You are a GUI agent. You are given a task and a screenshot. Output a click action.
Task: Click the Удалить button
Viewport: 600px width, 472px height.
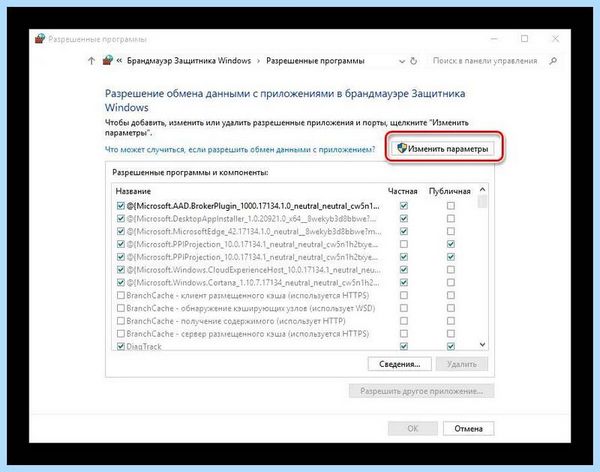(461, 364)
